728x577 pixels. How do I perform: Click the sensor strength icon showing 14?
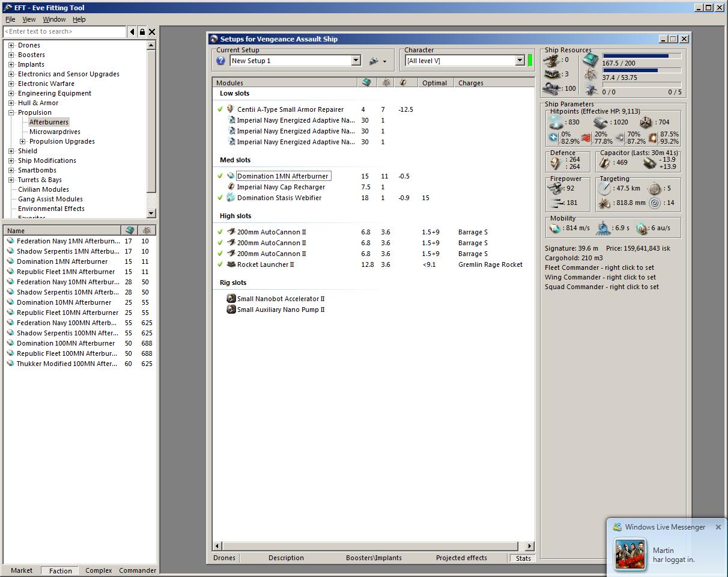[x=655, y=203]
